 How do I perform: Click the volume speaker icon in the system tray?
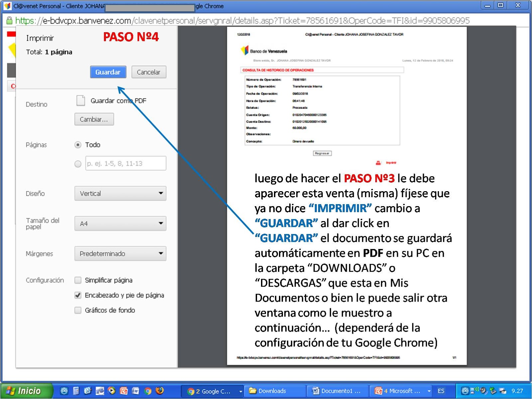coord(483,391)
